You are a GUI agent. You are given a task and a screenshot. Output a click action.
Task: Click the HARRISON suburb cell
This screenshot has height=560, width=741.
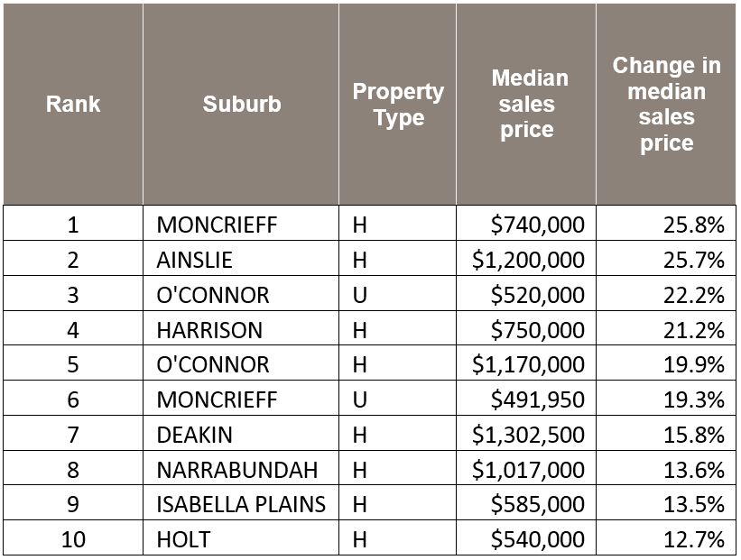[209, 330]
